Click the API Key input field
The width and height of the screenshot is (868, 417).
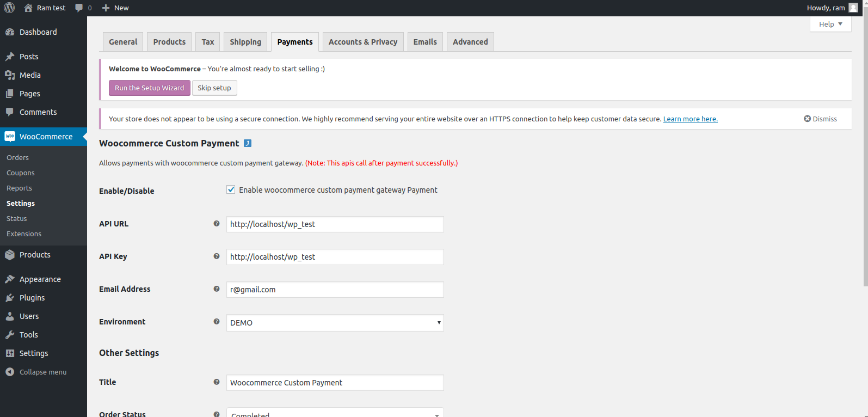point(335,257)
